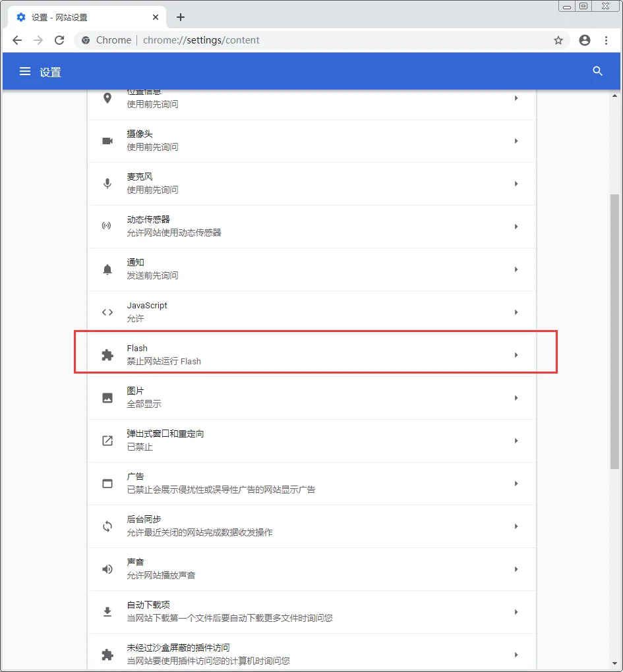Click the camera icon for 摄像头
Screen dimensions: 623x672
click(107, 141)
